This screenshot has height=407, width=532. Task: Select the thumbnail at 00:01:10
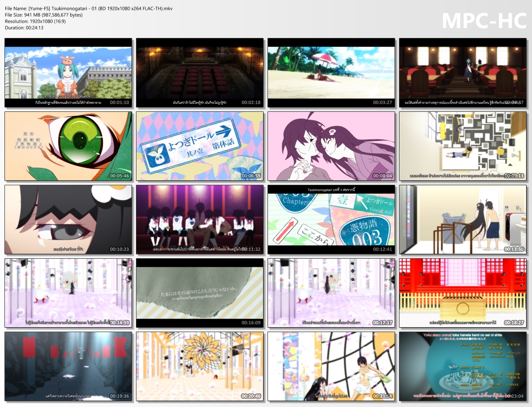[x=68, y=72]
